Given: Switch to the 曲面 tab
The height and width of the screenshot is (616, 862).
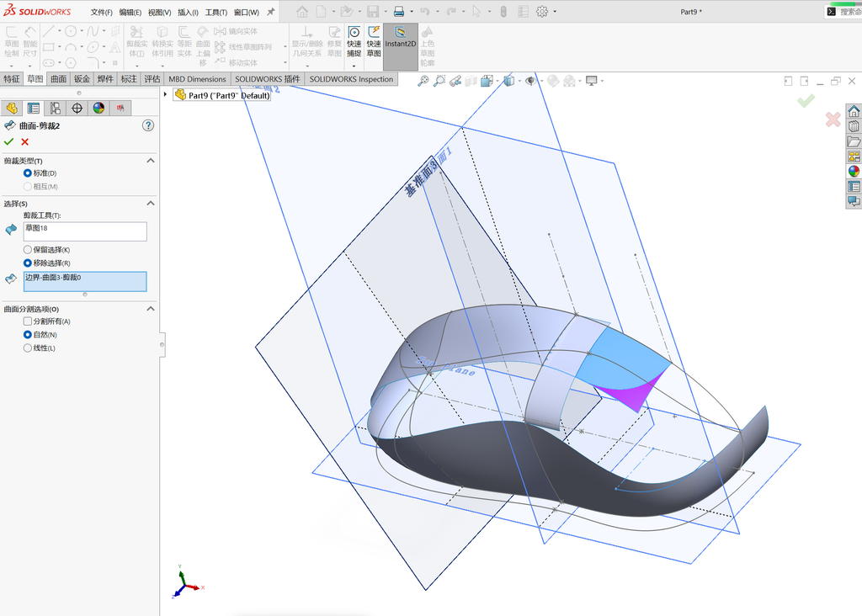Looking at the screenshot, I should (x=58, y=79).
